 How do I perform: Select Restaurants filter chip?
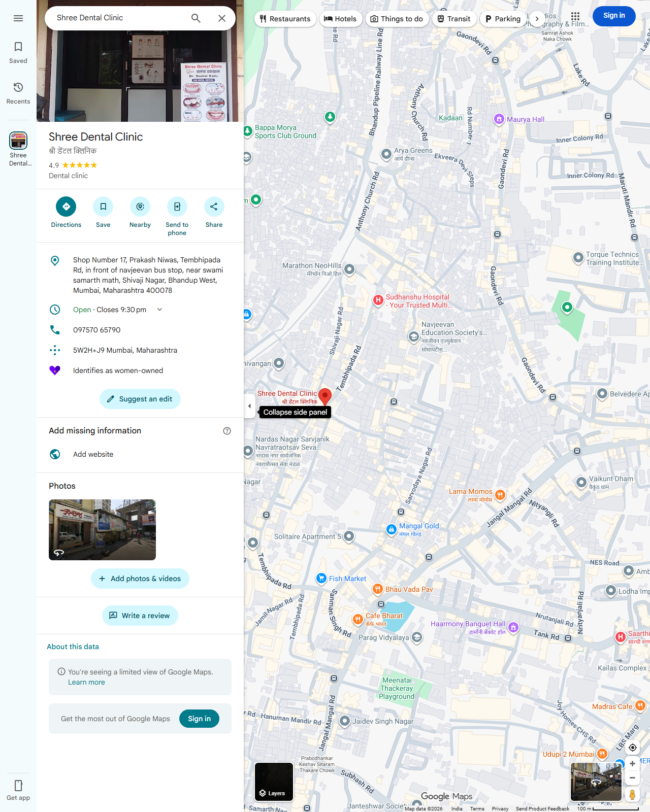click(x=285, y=19)
